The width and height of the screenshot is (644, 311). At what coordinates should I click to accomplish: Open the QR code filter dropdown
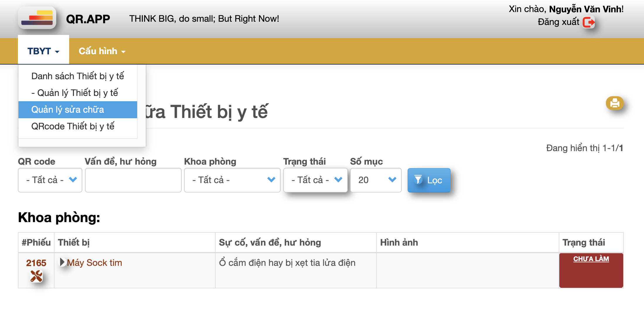pos(50,180)
